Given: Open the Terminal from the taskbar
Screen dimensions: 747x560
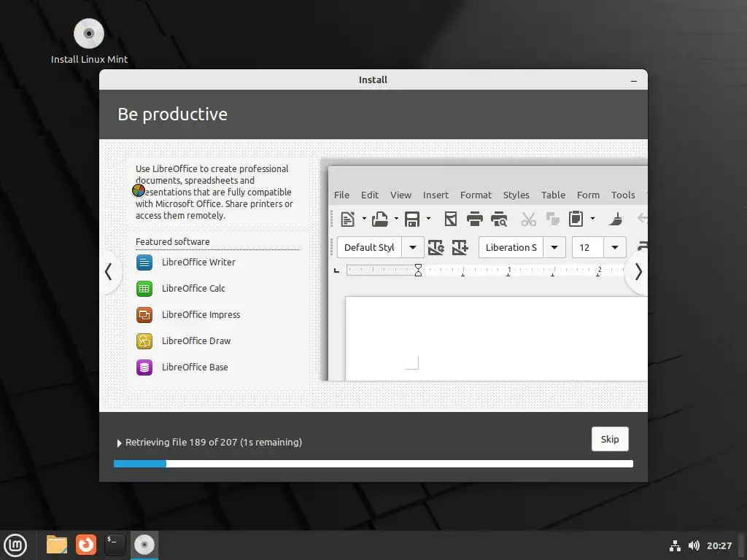Looking at the screenshot, I should click(x=115, y=545).
